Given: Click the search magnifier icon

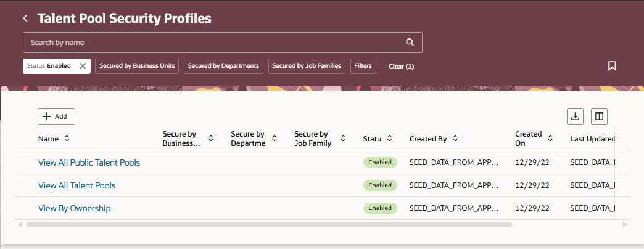Looking at the screenshot, I should [410, 43].
